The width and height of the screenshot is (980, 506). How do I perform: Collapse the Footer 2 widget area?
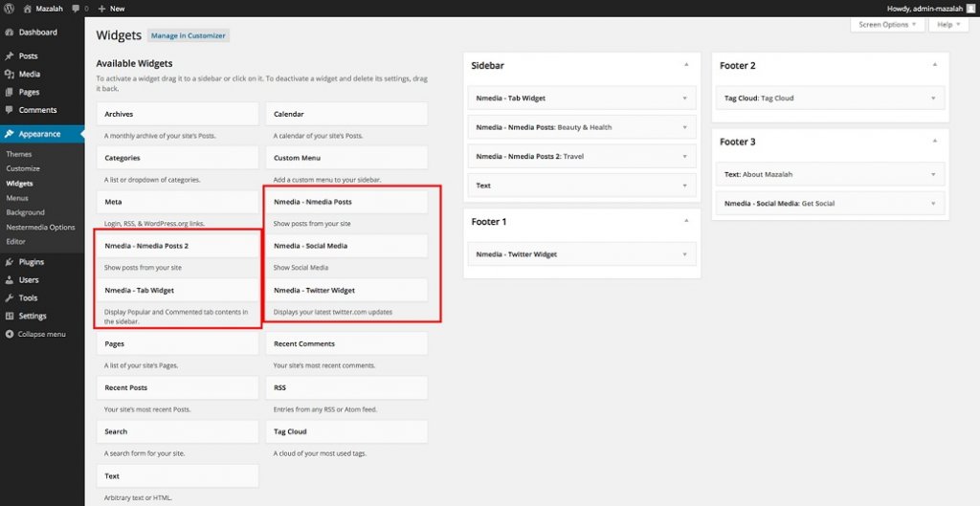(934, 65)
